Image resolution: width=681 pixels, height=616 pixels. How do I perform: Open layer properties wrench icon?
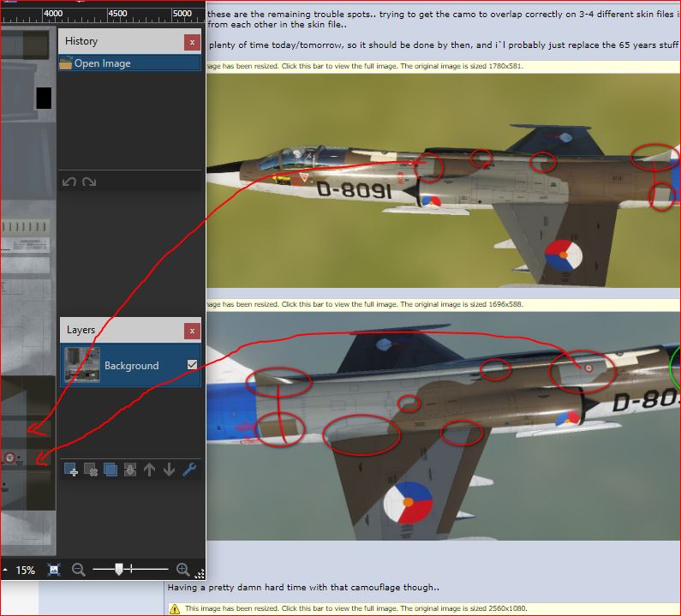tap(189, 469)
